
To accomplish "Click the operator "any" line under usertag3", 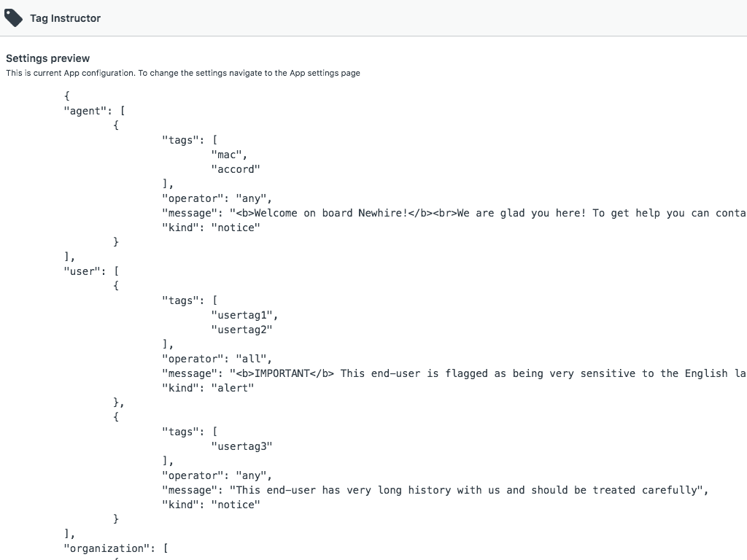I will (x=217, y=475).
